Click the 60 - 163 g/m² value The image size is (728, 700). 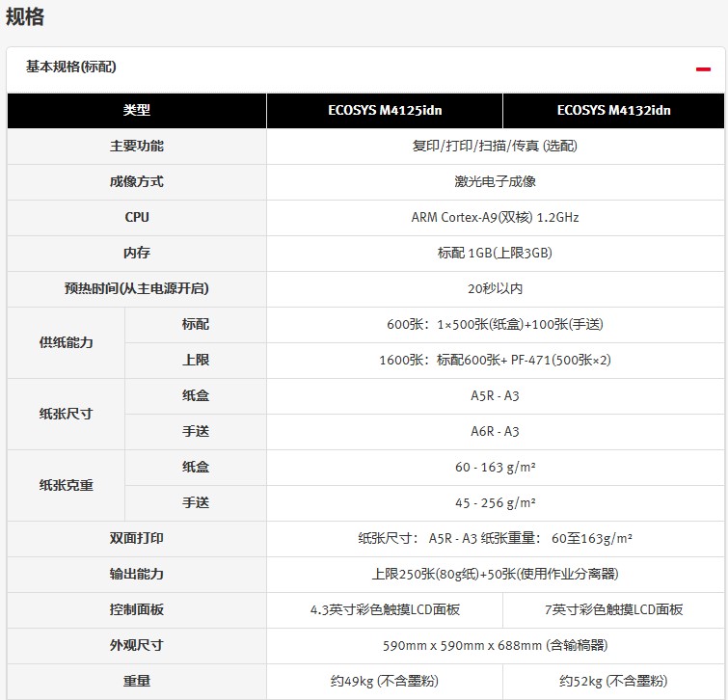coord(495,467)
